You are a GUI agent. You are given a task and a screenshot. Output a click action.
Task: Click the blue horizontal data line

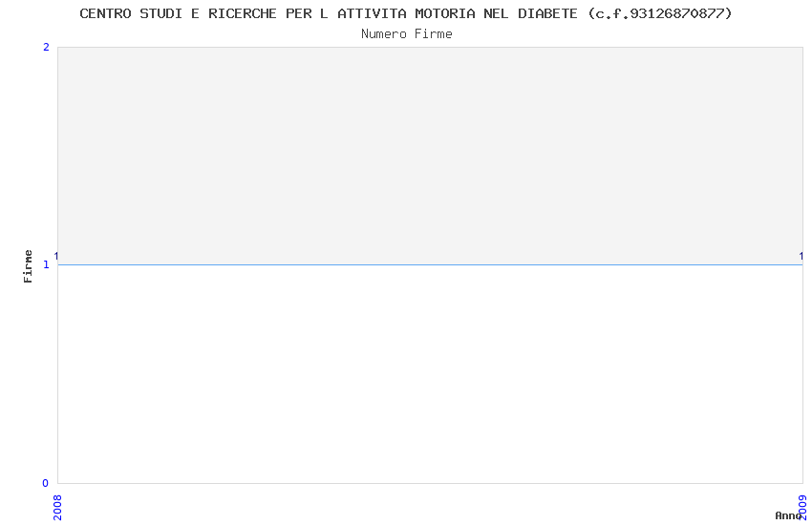tap(430, 264)
